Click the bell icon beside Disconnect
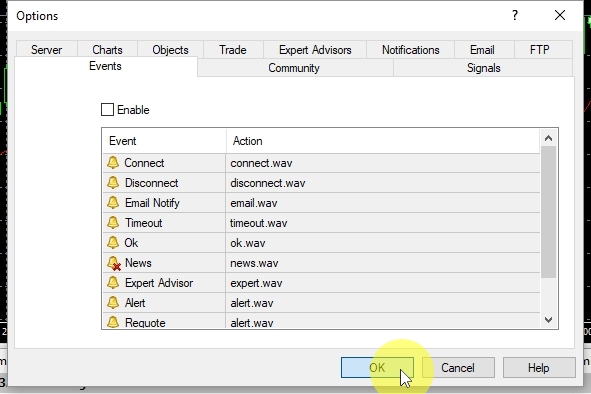Image resolution: width=591 pixels, height=394 pixels. click(x=113, y=183)
